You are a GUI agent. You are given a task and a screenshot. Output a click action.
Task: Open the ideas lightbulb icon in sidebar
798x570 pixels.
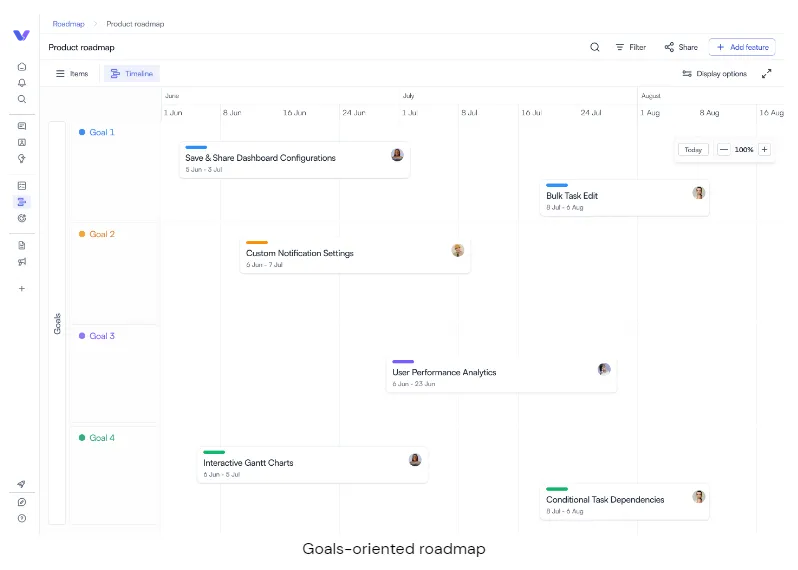22,159
